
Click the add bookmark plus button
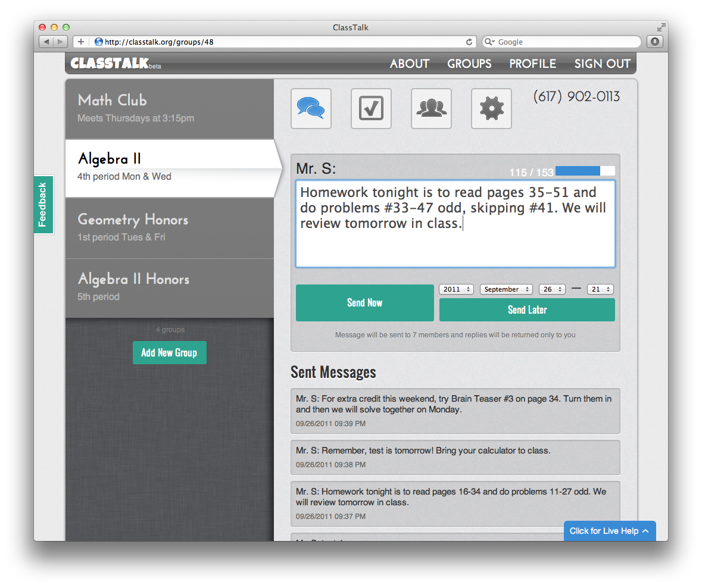click(81, 42)
